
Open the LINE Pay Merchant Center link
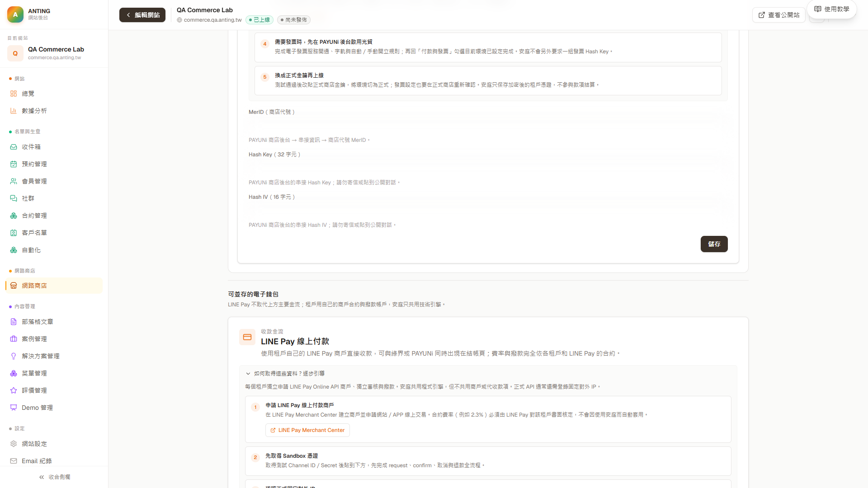(x=307, y=430)
